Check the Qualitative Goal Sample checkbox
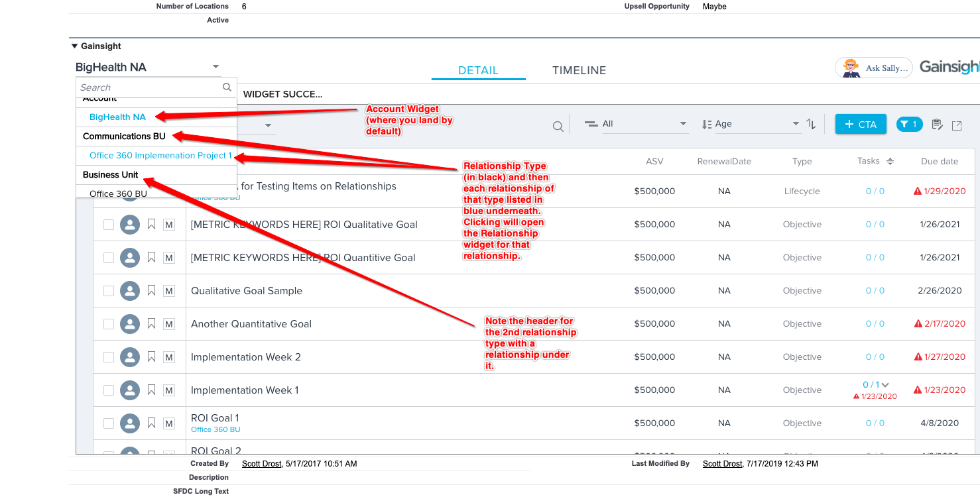The image size is (980, 497). point(109,291)
